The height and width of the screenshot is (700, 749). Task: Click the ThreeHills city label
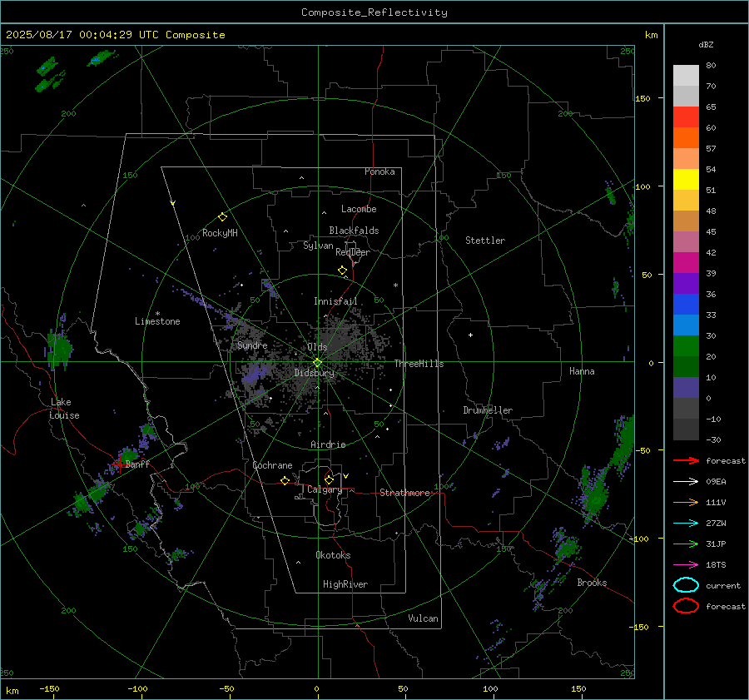point(419,364)
